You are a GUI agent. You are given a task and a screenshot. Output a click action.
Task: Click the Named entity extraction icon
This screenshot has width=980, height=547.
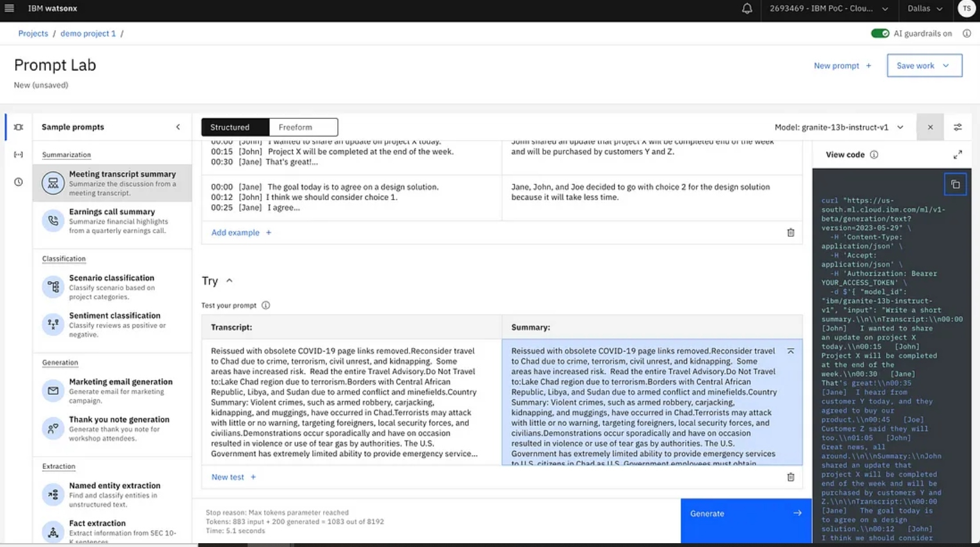[53, 495]
